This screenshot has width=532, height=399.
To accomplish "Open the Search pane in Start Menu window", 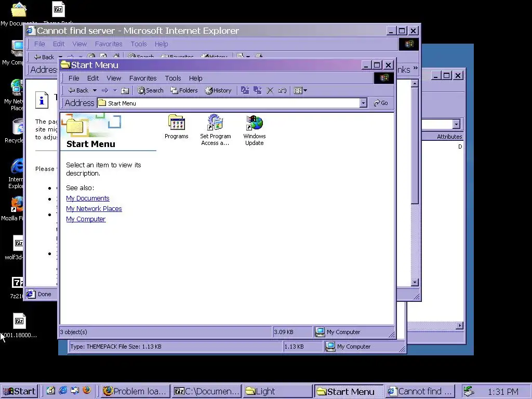I will 150,90.
